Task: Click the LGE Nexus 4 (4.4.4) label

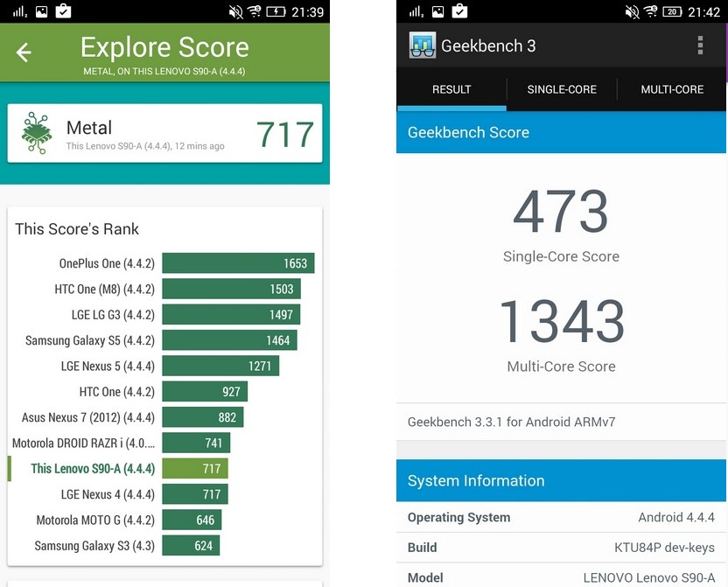Action: tap(108, 494)
